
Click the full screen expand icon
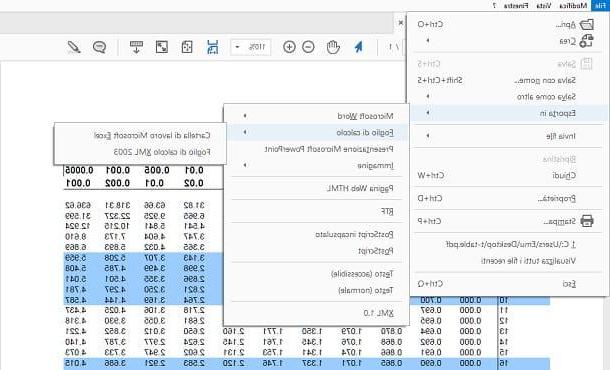pyautogui.click(x=161, y=47)
